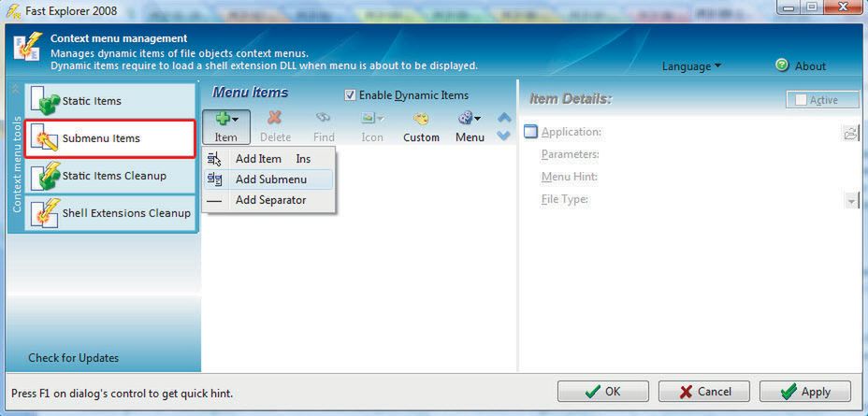Open the Icon toolbar dropdown

[372, 127]
